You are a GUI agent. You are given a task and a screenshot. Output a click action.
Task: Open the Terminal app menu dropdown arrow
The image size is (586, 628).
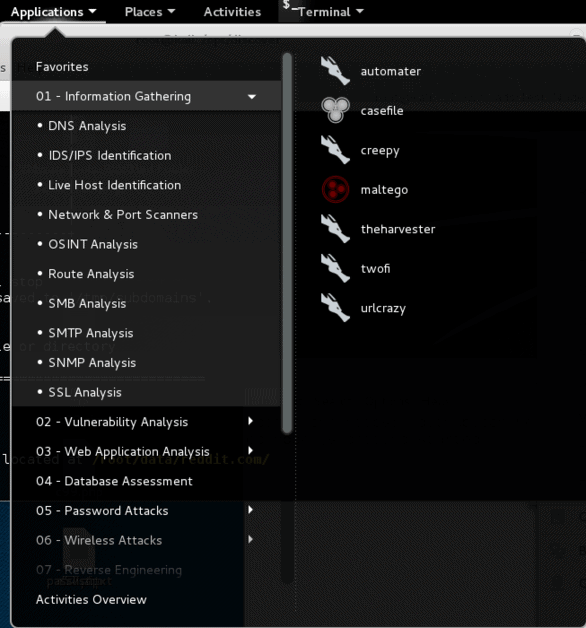[x=360, y=12]
